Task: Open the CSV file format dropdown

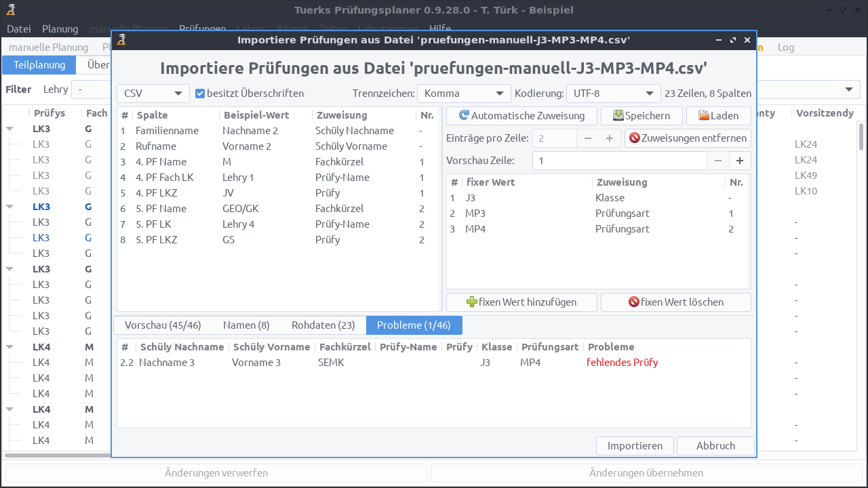Action: pos(153,94)
